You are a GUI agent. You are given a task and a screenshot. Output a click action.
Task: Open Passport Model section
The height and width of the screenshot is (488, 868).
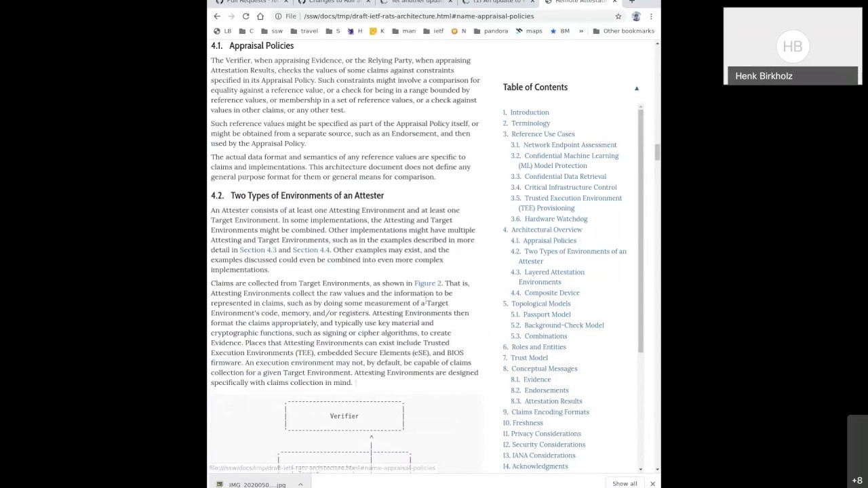click(x=547, y=314)
